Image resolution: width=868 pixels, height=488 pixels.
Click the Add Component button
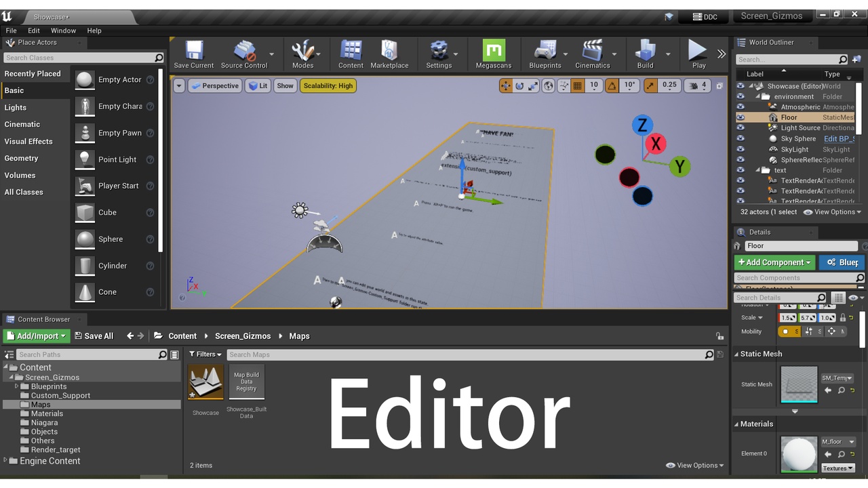774,262
